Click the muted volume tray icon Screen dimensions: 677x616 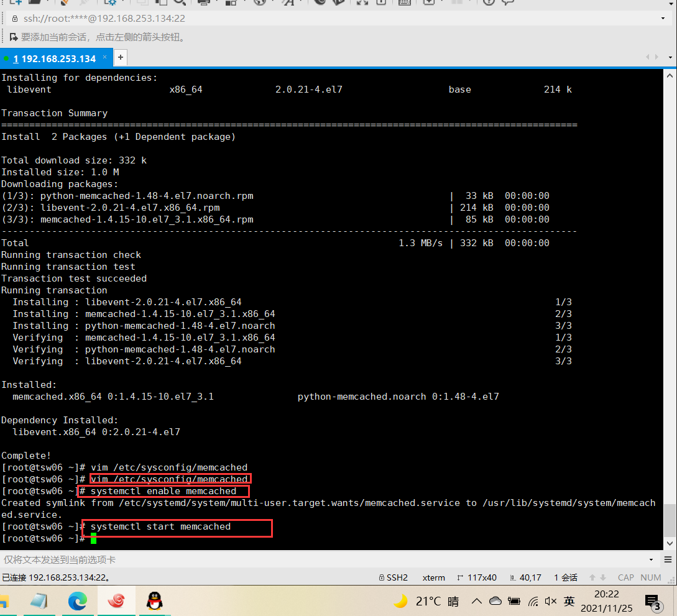pos(551,601)
